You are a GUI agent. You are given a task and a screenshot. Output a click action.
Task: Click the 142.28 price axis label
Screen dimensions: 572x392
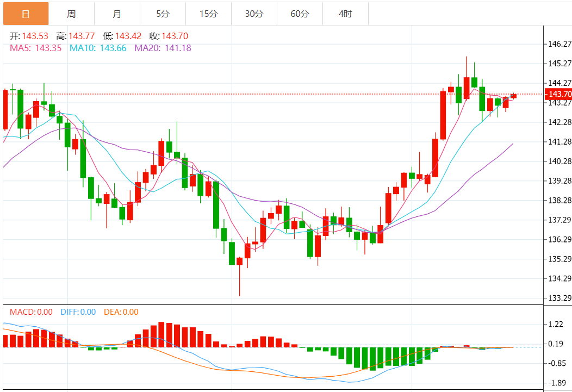559,122
